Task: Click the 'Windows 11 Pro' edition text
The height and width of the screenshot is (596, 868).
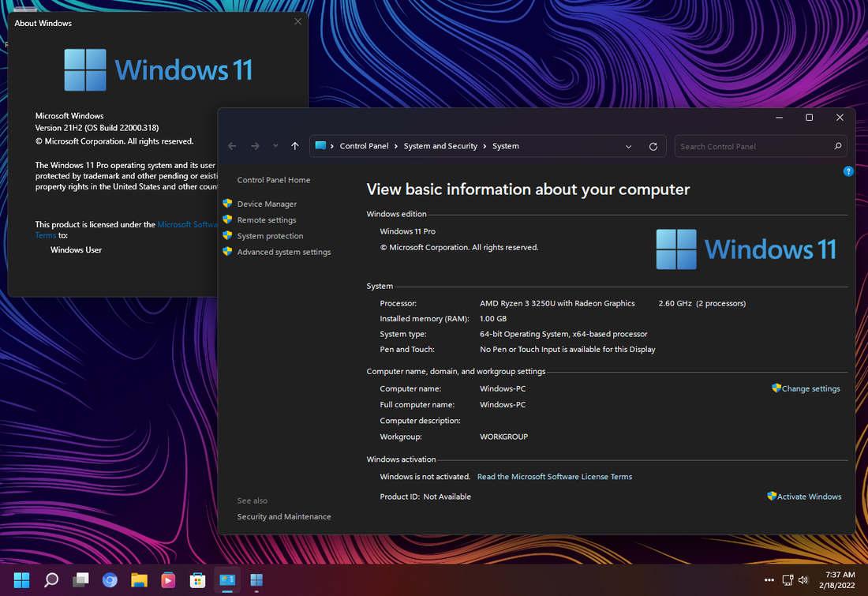Action: pos(408,231)
